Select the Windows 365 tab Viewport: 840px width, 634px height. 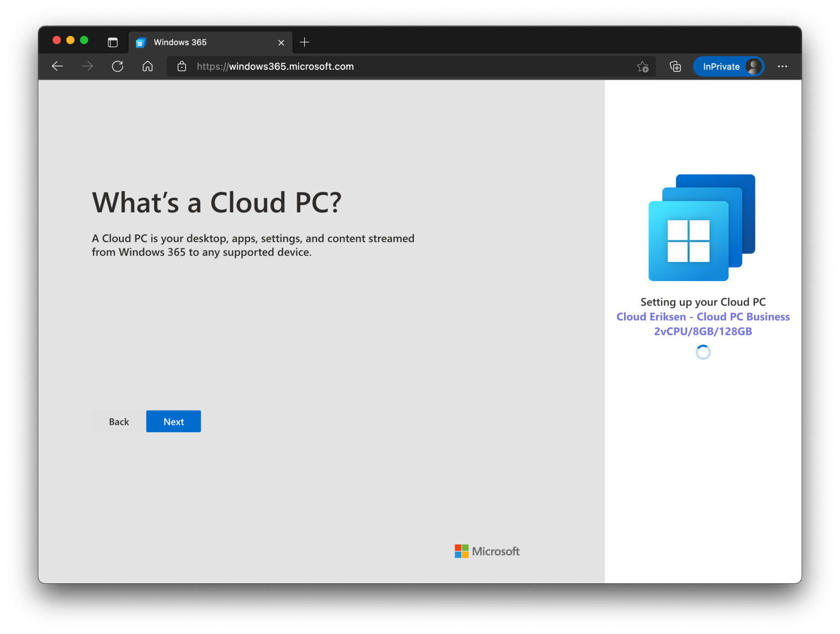(210, 42)
